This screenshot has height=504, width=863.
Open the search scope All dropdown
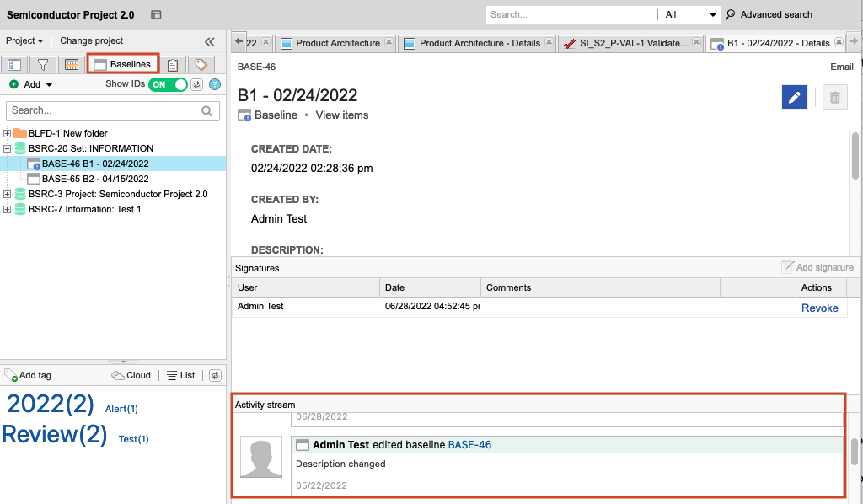[690, 14]
